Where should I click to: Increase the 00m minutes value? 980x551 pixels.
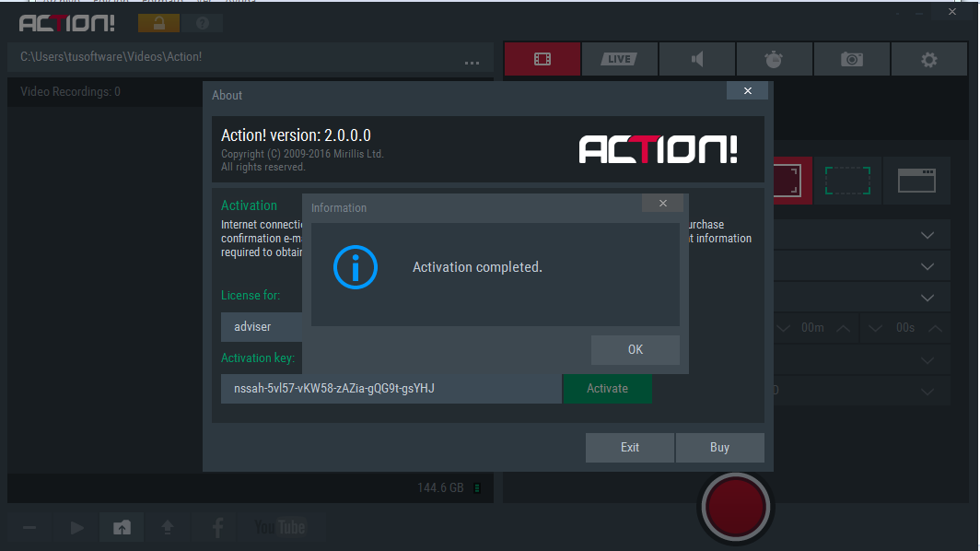tap(843, 328)
